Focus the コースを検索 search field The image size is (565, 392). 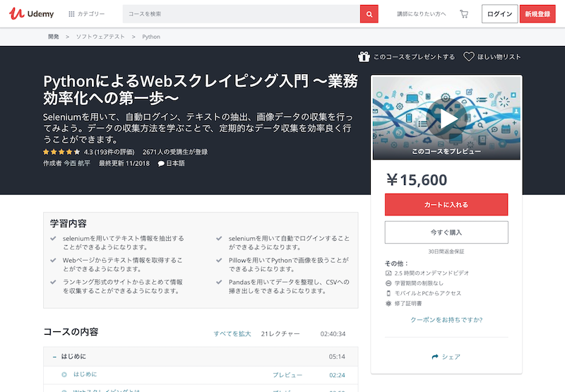click(x=241, y=13)
